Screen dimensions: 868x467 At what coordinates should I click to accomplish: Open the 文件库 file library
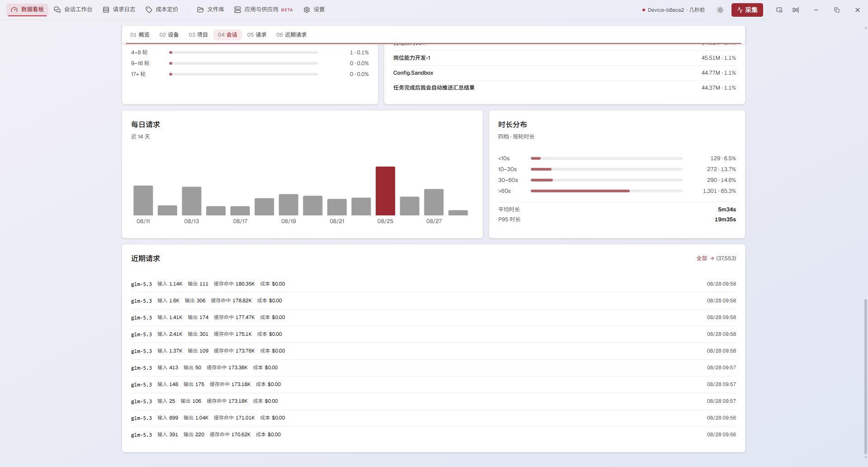click(x=211, y=10)
